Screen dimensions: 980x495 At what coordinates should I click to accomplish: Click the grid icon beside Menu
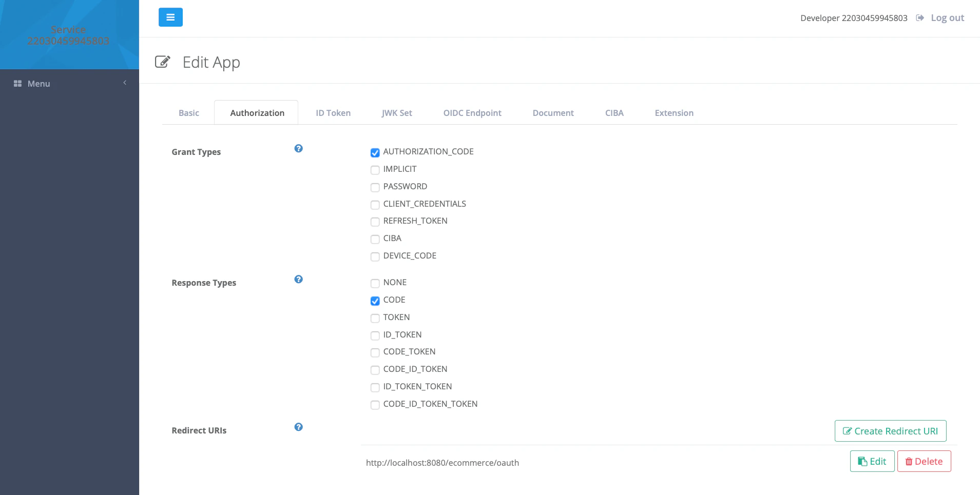tap(16, 83)
